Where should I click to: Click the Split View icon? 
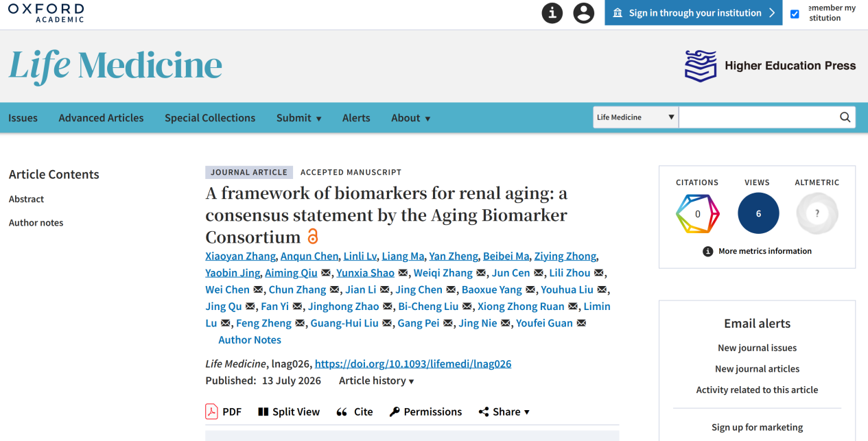point(263,412)
